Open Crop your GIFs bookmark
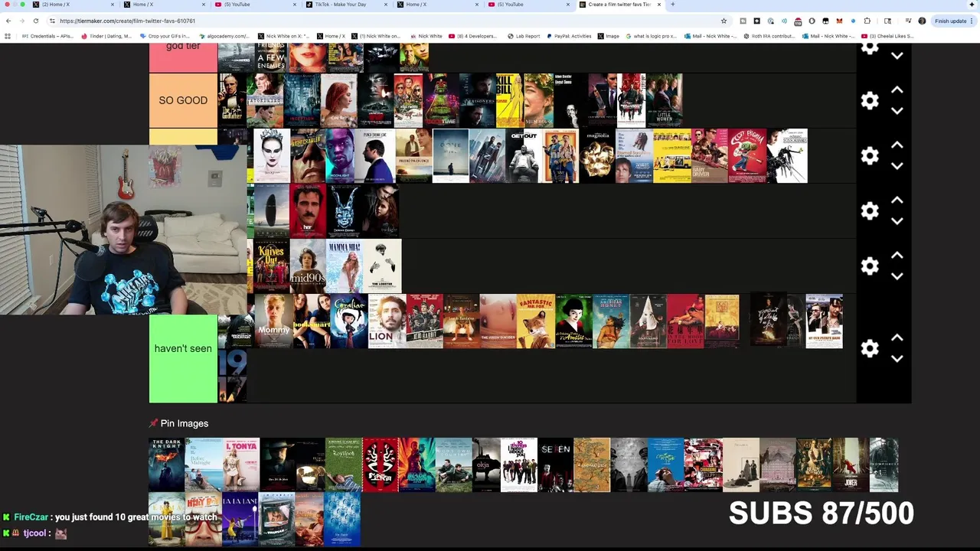 pos(165,36)
